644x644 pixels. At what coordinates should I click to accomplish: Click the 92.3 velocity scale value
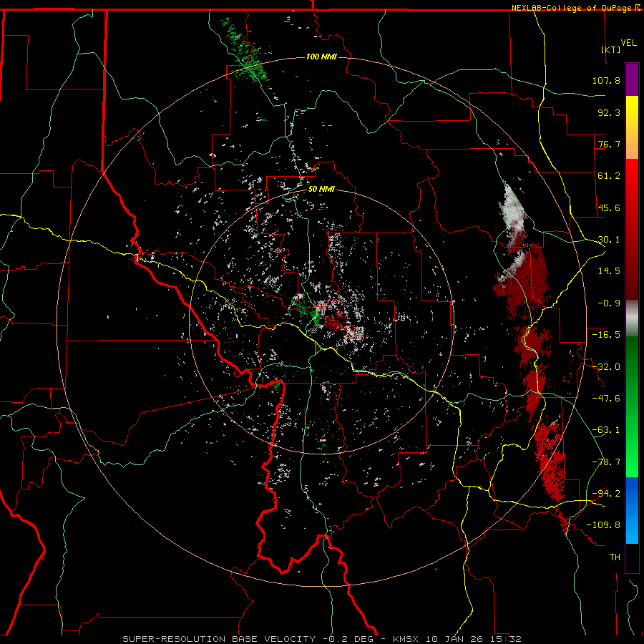pos(609,112)
